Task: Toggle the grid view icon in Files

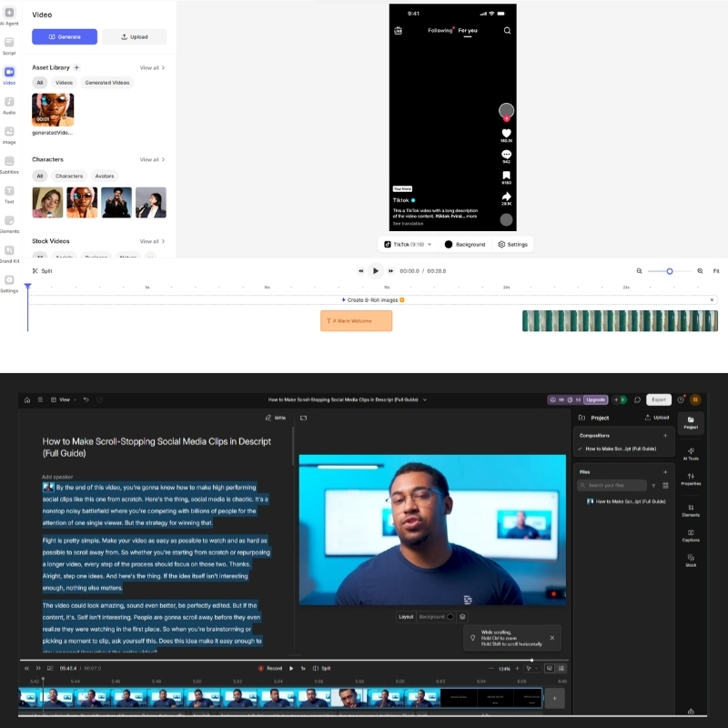Action: (665, 485)
